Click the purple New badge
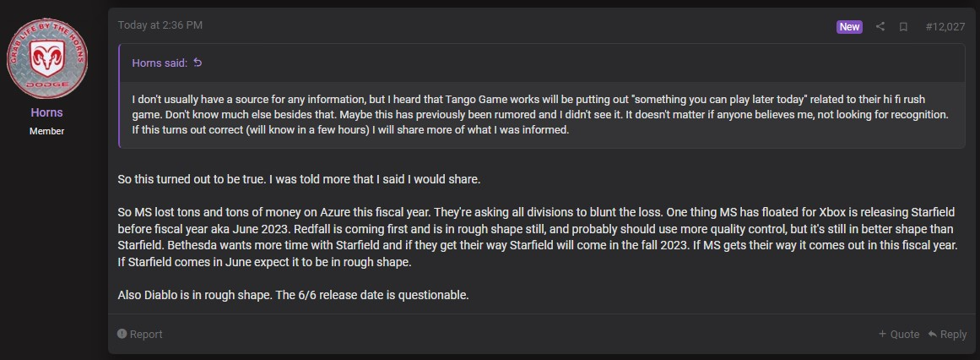 [849, 27]
